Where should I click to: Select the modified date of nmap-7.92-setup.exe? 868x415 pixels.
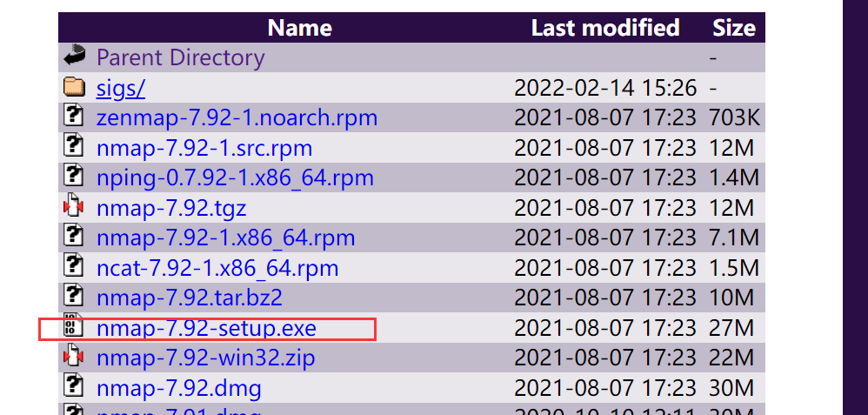coord(605,328)
